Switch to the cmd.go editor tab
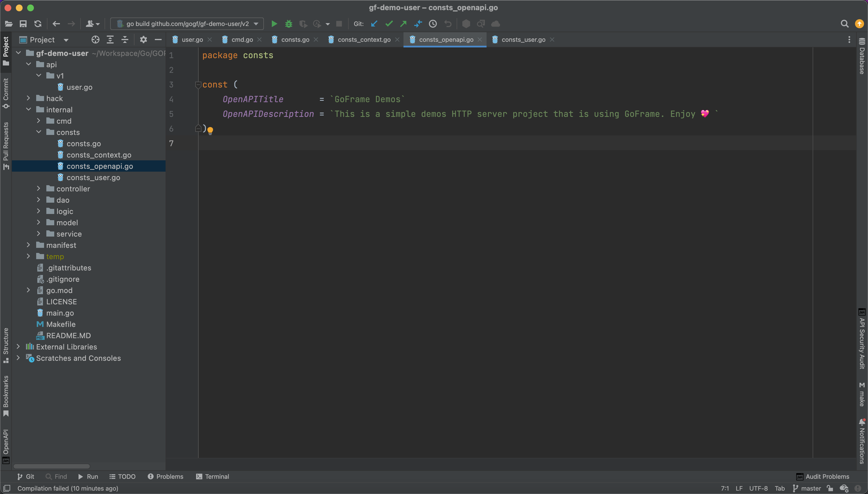 242,40
